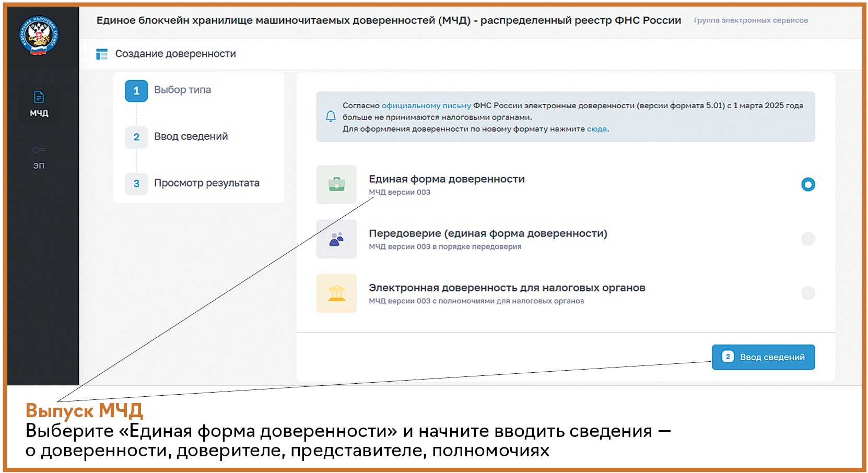Select Единая форма доверенности radio button

808,184
